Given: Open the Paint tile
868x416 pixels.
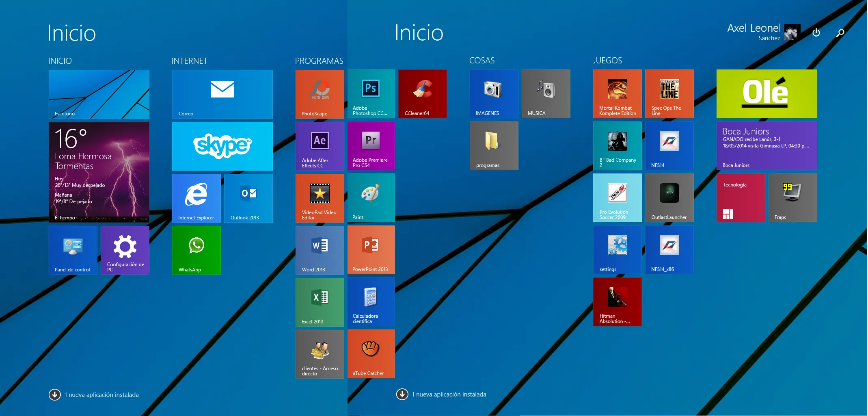Looking at the screenshot, I should tap(371, 198).
